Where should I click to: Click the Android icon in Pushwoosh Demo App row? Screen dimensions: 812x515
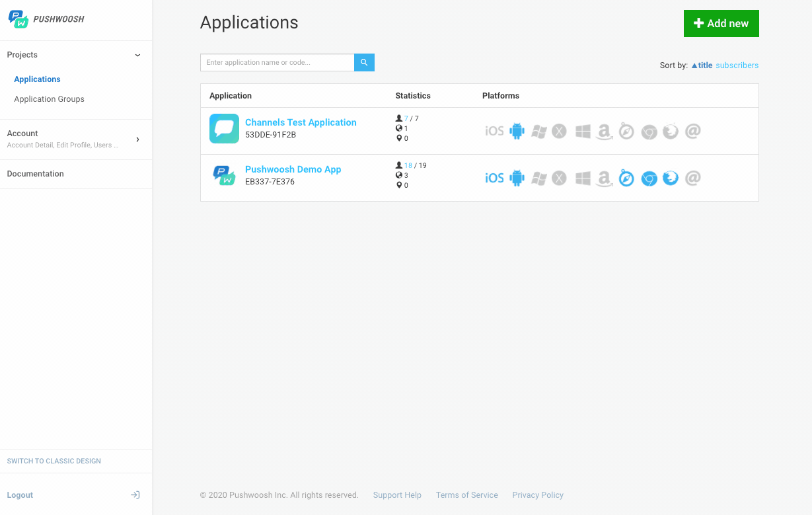click(517, 178)
